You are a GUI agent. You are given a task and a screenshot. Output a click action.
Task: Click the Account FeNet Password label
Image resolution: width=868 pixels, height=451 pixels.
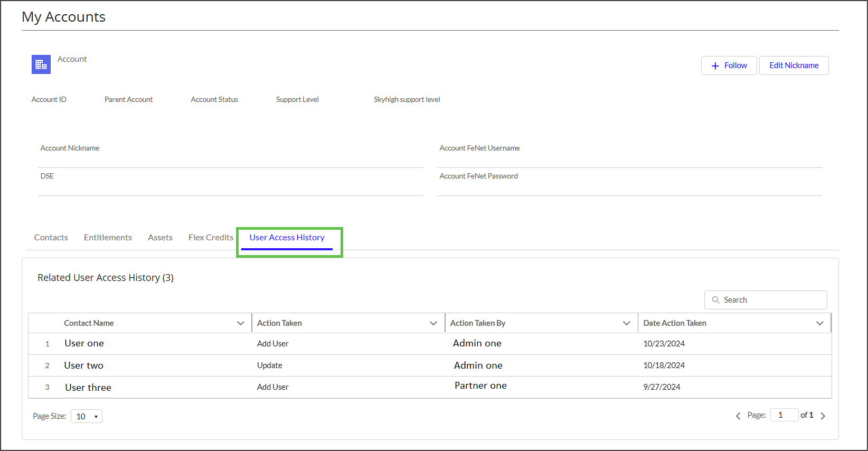coord(479,176)
